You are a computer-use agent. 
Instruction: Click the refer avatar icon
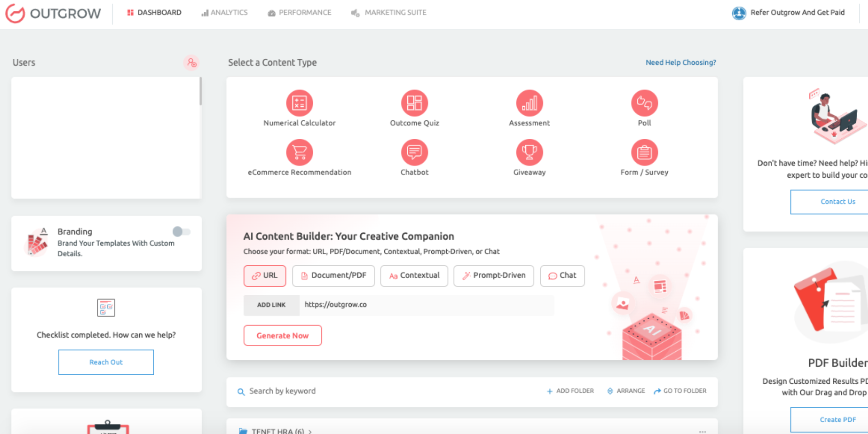tap(739, 13)
